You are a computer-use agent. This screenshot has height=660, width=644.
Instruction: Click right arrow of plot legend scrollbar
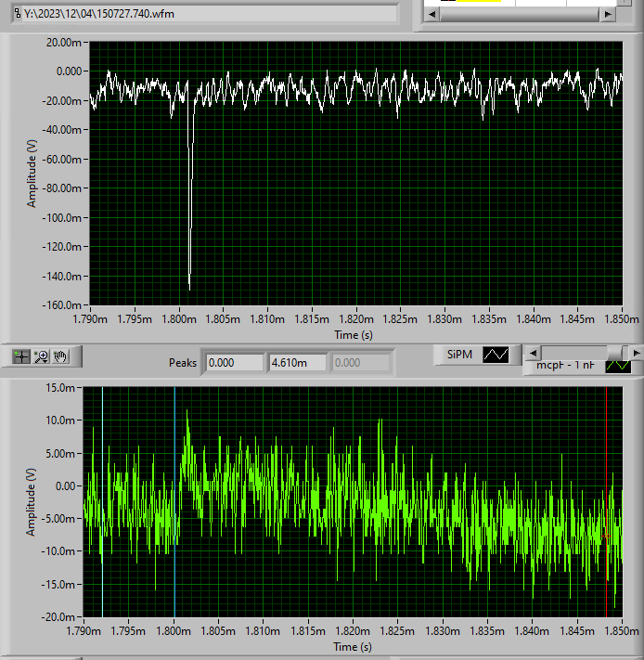pos(636,353)
